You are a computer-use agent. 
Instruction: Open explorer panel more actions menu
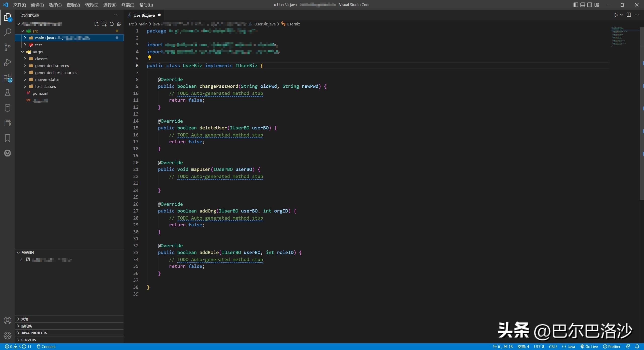click(x=116, y=15)
